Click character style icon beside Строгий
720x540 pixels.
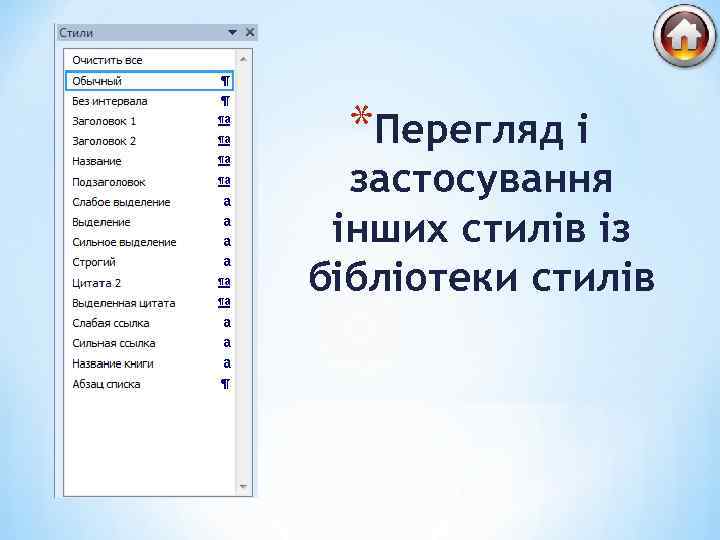pyautogui.click(x=227, y=262)
